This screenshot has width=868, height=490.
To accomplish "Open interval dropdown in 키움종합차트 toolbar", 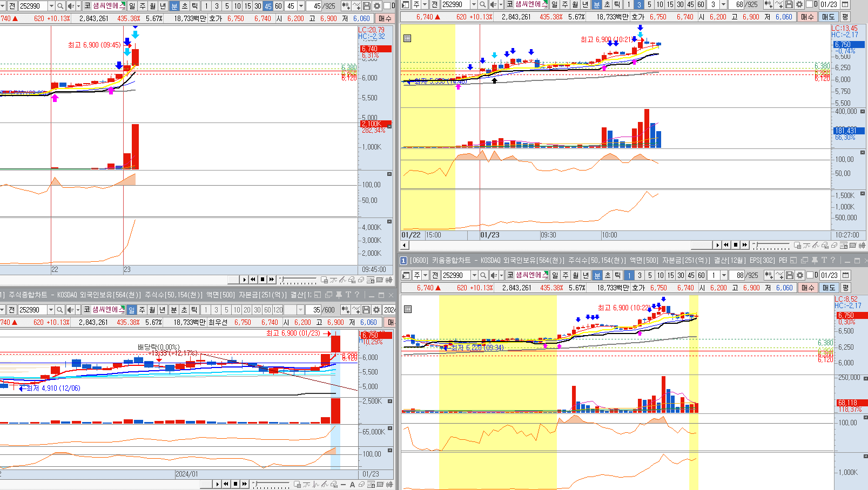I will click(x=724, y=275).
